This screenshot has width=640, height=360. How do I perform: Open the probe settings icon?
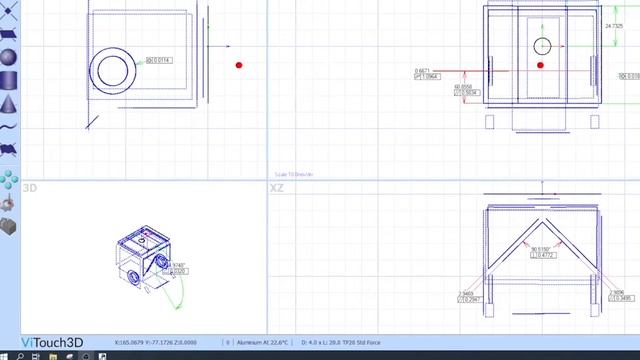(x=8, y=203)
